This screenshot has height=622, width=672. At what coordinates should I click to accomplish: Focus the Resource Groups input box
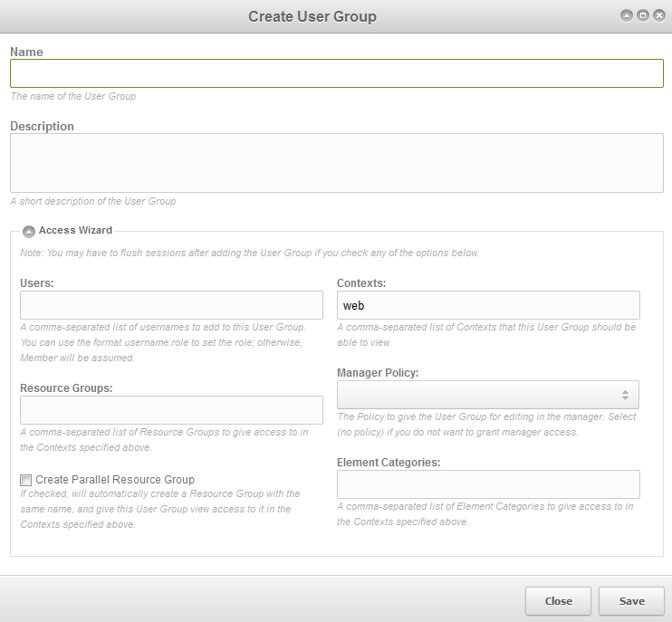171,410
